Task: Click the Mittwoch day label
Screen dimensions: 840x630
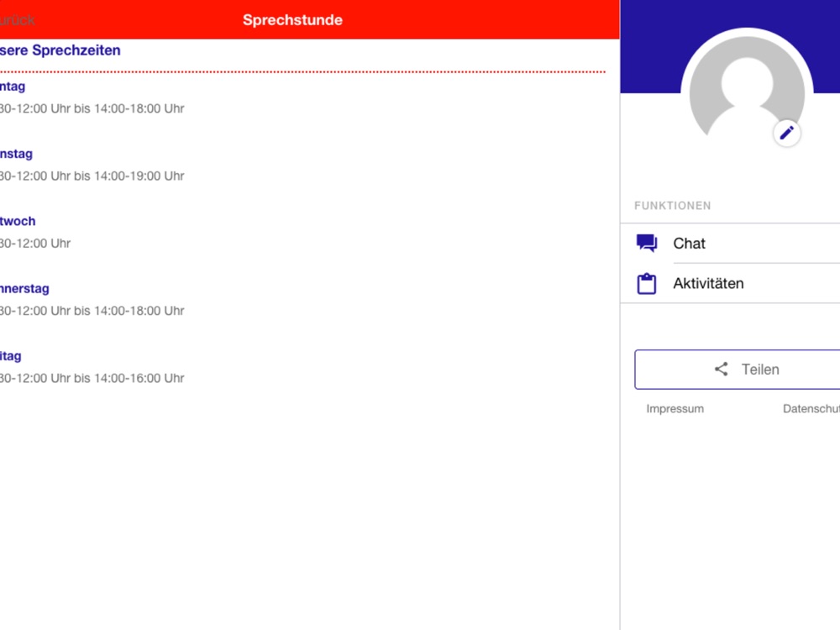Action: click(18, 221)
